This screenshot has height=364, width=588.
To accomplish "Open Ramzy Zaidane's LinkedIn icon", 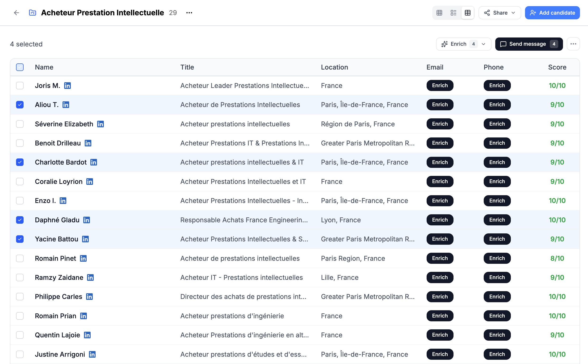I will pos(90,277).
